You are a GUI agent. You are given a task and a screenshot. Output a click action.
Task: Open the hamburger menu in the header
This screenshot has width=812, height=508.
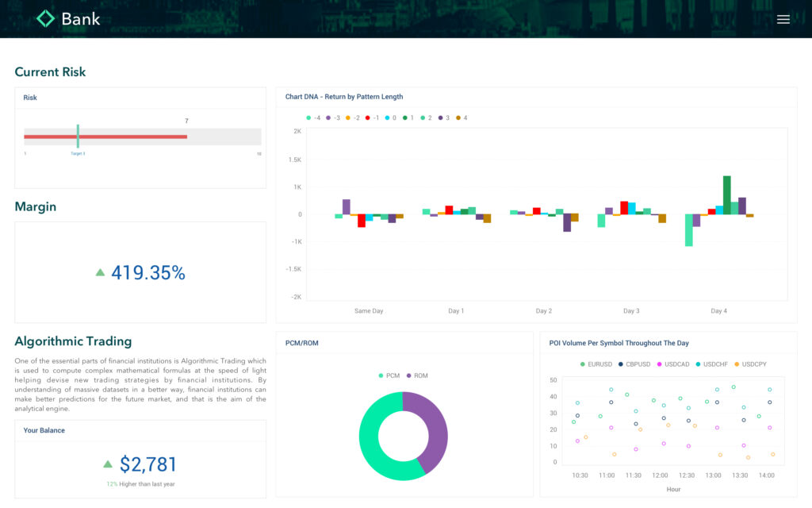point(783,19)
